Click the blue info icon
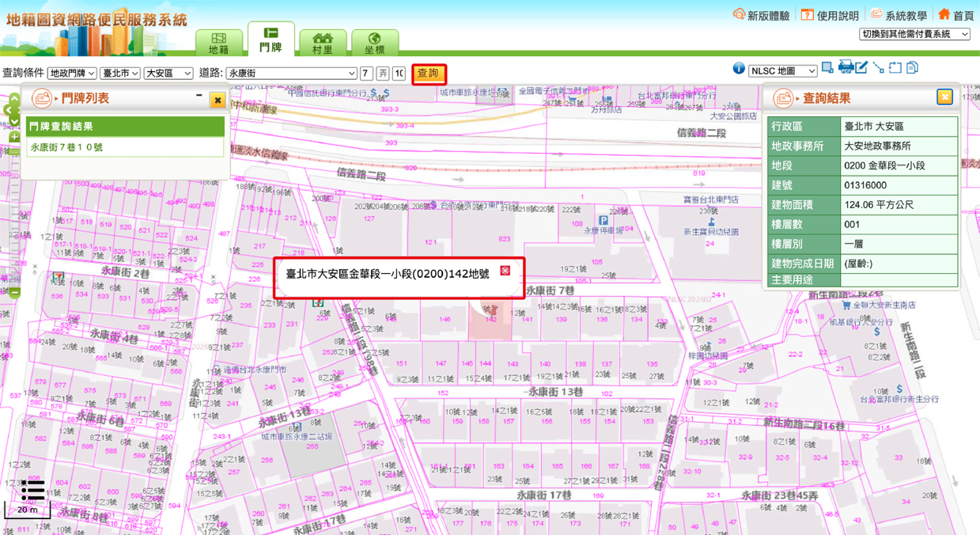Screen dimensions: 980x535 739,69
